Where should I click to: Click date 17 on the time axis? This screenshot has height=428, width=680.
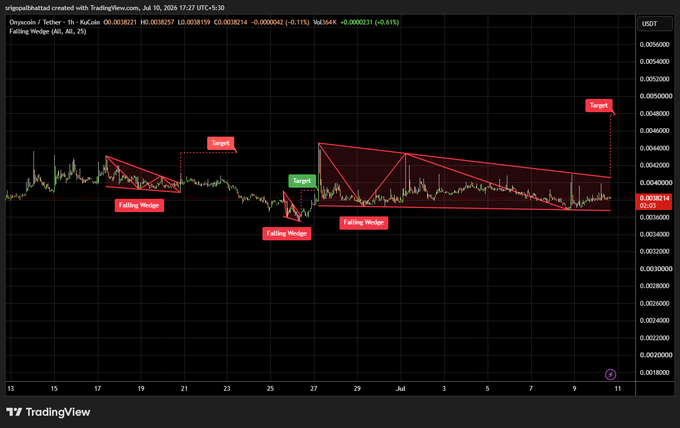[x=98, y=389]
